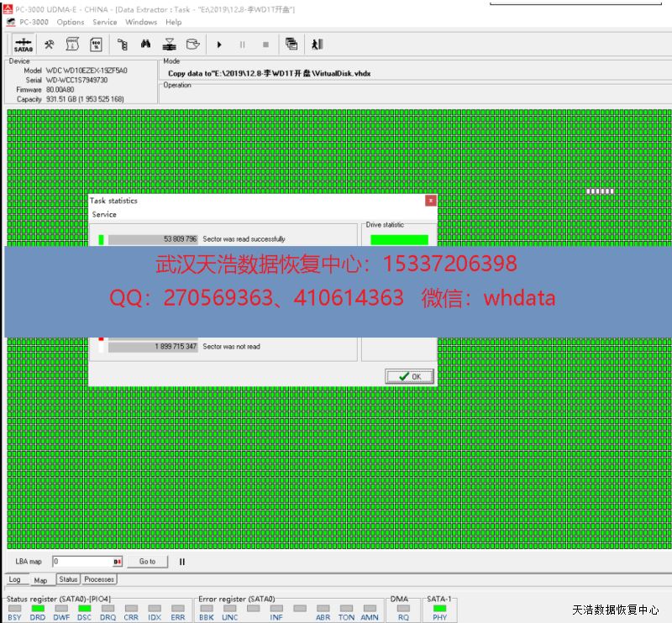
Task: Click the play/start task button
Action: [219, 44]
